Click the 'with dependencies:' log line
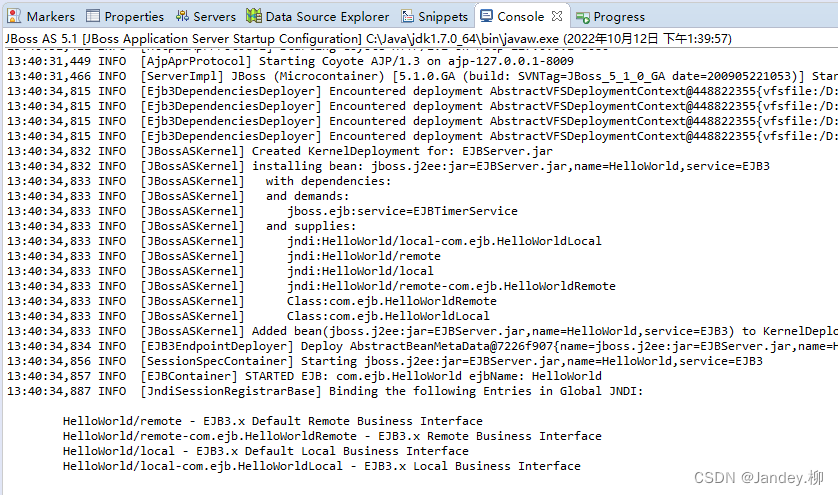The image size is (838, 495). tap(199, 181)
